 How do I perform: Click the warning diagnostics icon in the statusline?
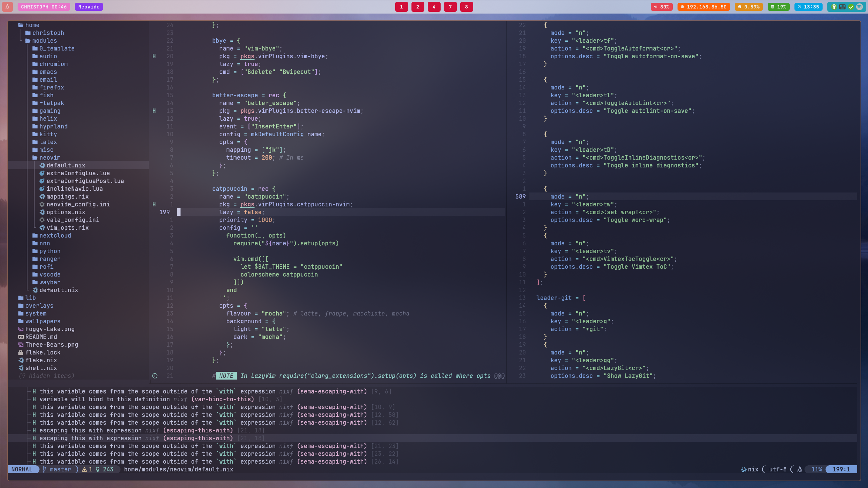tap(84, 469)
